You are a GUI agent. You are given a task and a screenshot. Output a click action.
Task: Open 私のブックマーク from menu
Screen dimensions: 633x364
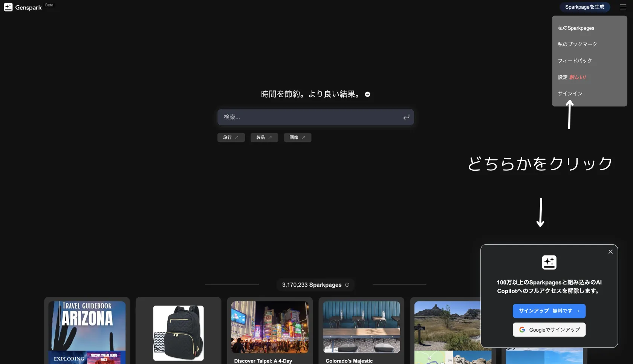point(589,44)
